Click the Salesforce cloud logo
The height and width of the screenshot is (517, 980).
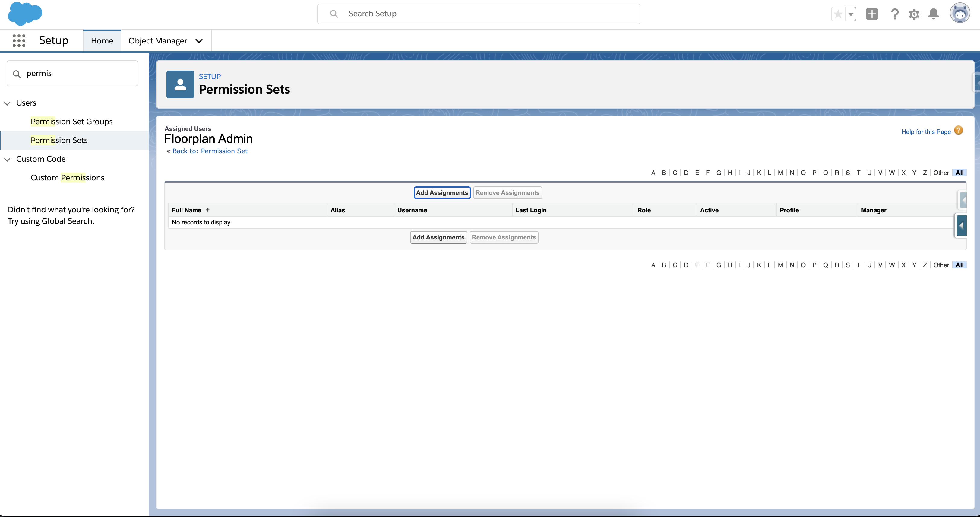[24, 14]
